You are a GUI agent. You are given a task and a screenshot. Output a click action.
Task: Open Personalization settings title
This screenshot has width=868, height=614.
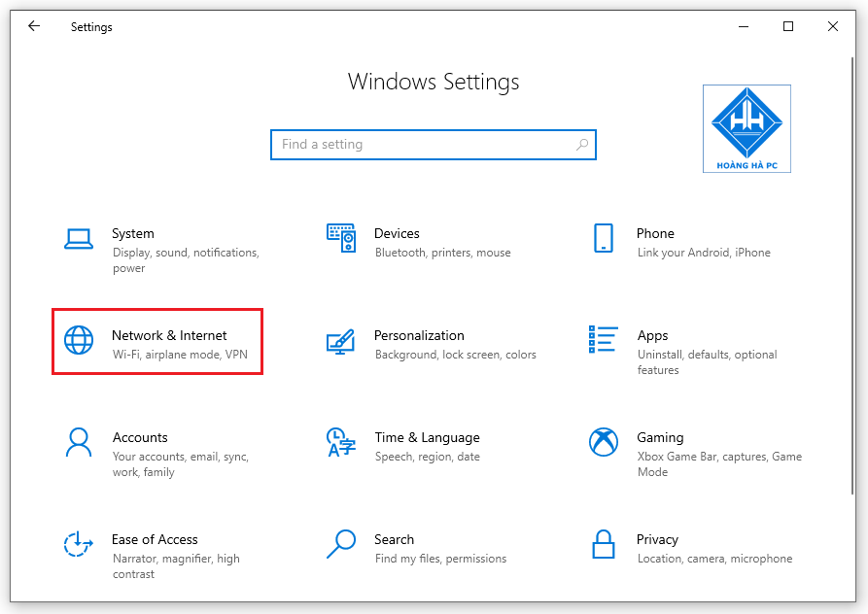coord(419,335)
